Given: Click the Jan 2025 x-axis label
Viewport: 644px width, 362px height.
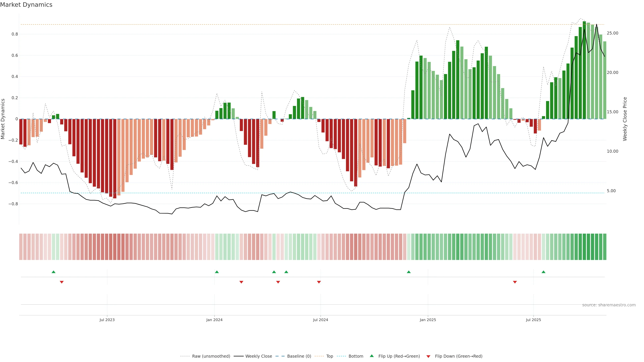Looking at the screenshot, I should pyautogui.click(x=428, y=320).
